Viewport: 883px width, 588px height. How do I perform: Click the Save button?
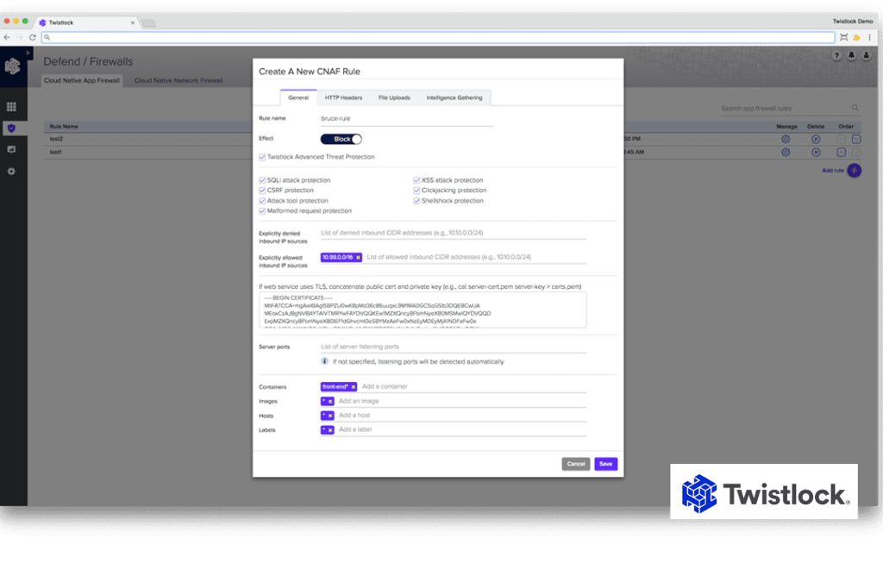pos(606,464)
